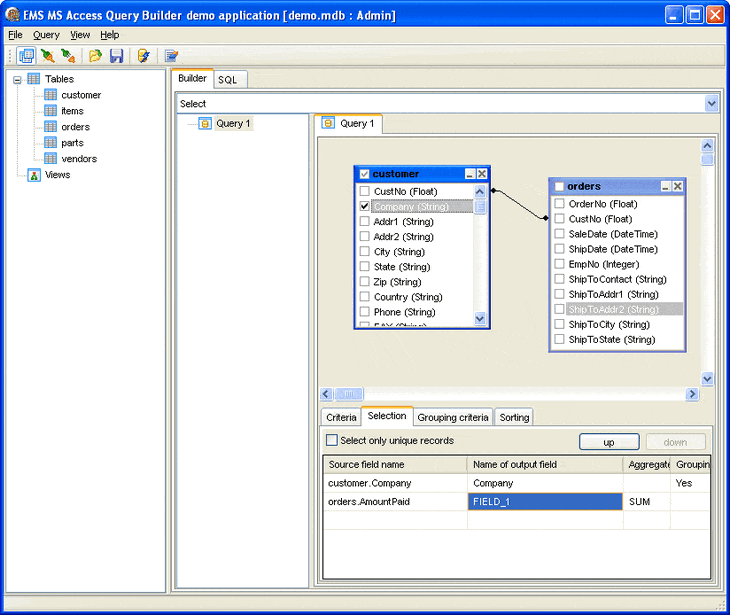Image resolution: width=730 pixels, height=615 pixels.
Task: Click the up button
Action: pos(609,442)
